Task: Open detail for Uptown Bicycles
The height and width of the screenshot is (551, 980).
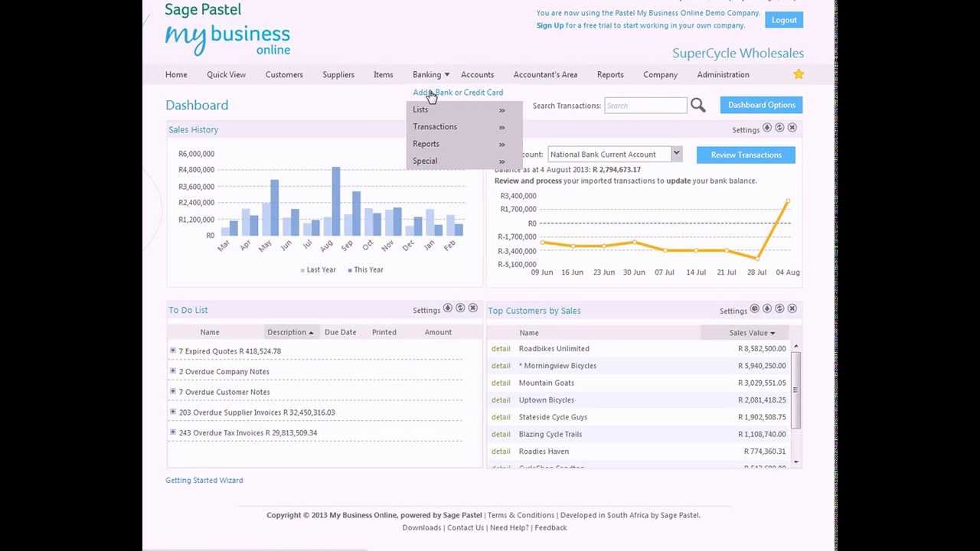Action: click(501, 399)
